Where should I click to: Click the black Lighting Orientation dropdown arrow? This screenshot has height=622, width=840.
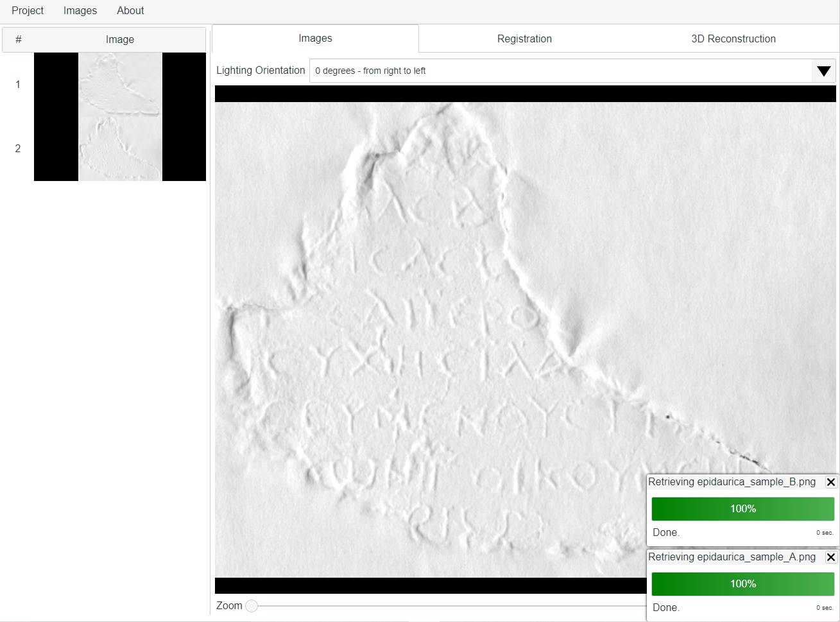point(823,71)
